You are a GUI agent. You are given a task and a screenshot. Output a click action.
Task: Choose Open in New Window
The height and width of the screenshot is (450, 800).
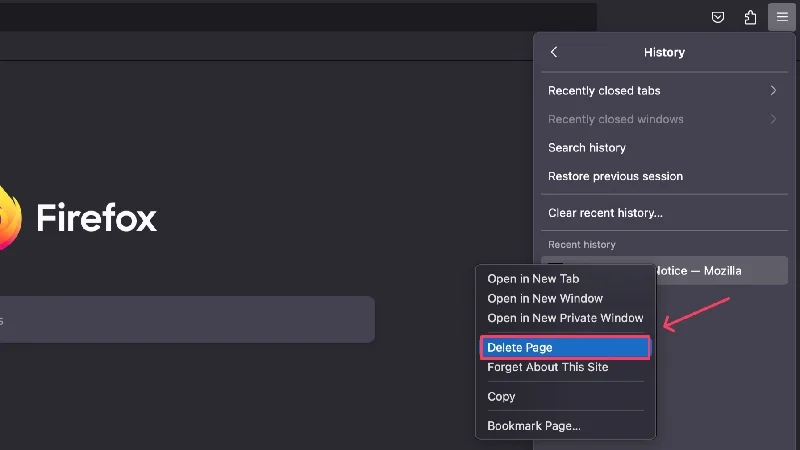pos(545,298)
